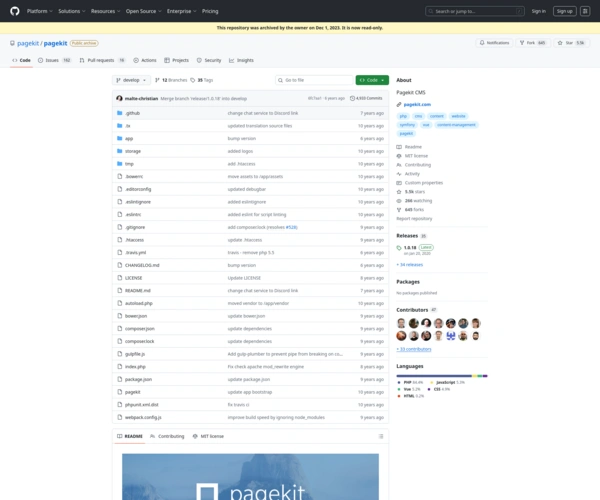Open the pagekit.com website link
600x500 pixels.
416,104
